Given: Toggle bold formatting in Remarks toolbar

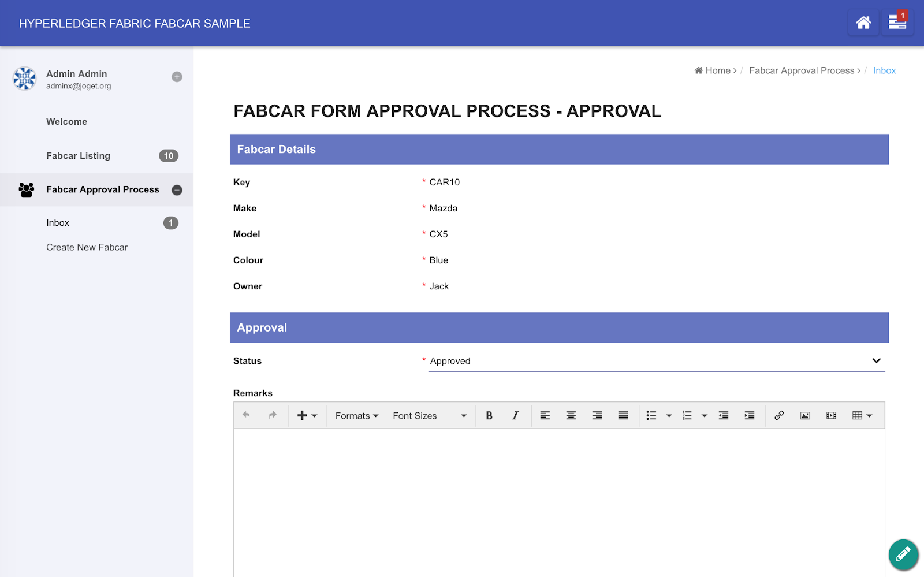Looking at the screenshot, I should tap(489, 415).
